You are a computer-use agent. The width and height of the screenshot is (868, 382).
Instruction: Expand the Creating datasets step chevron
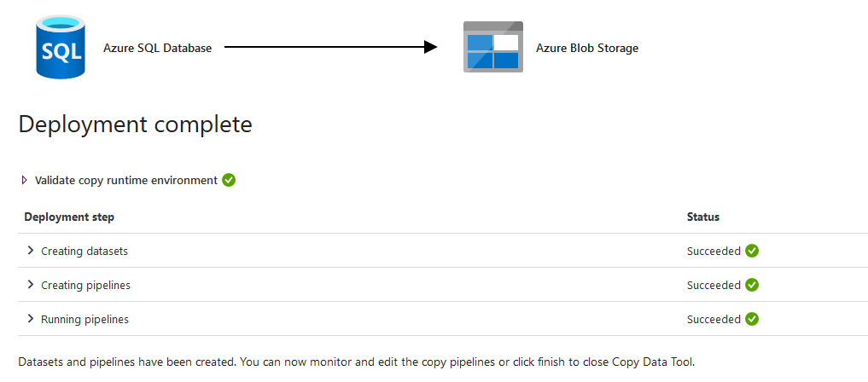pyautogui.click(x=31, y=251)
